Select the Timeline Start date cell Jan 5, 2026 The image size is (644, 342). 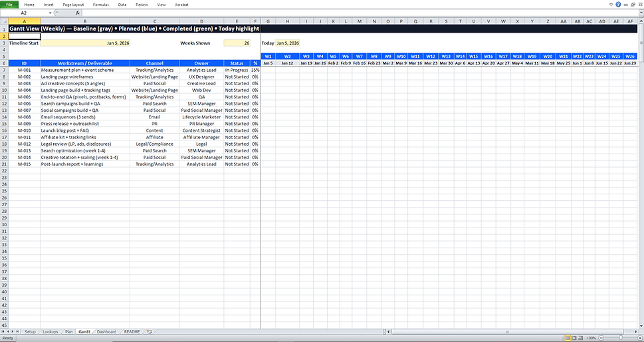click(85, 43)
